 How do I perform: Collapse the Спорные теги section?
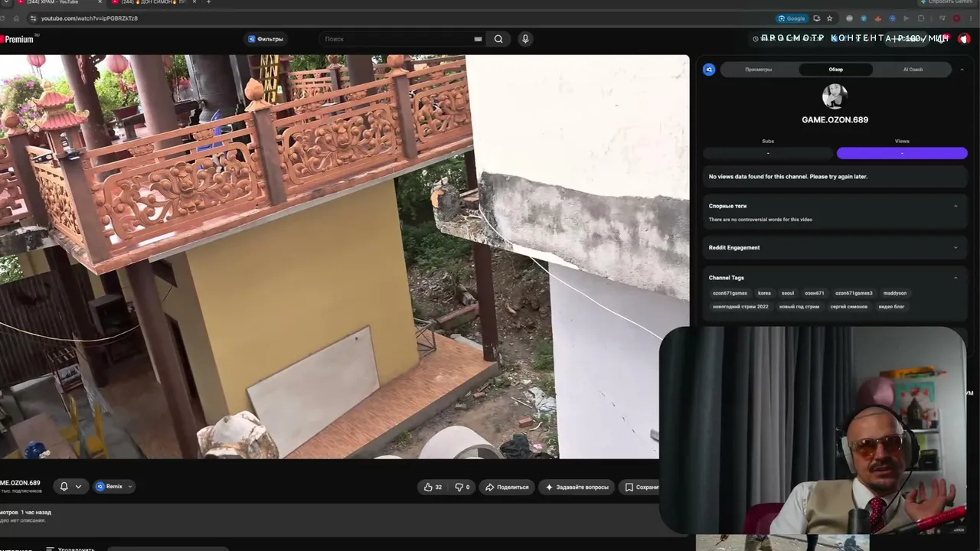coord(955,206)
